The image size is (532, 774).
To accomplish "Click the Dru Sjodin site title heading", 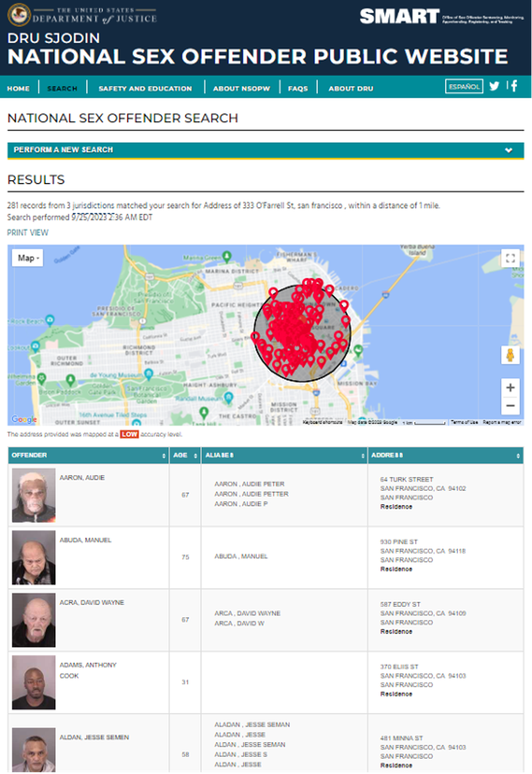I will 53,38.
